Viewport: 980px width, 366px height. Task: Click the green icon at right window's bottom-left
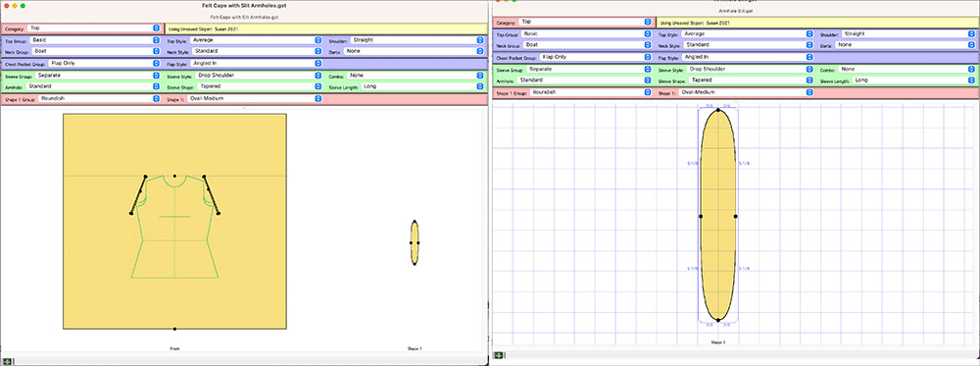499,355
